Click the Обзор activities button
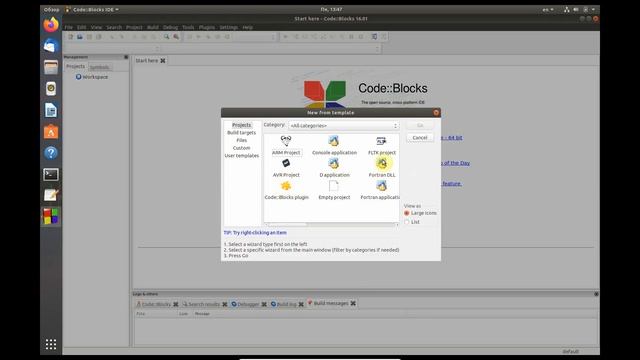 [51, 9]
